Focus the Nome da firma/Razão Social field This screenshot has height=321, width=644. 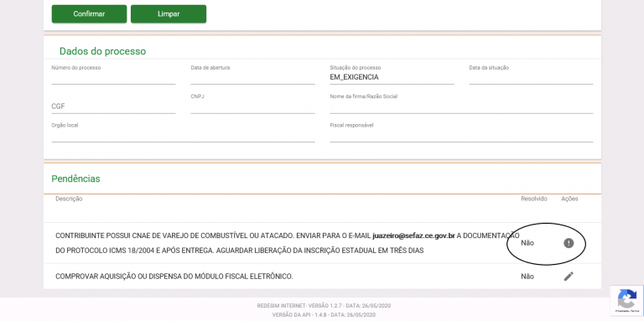461,106
